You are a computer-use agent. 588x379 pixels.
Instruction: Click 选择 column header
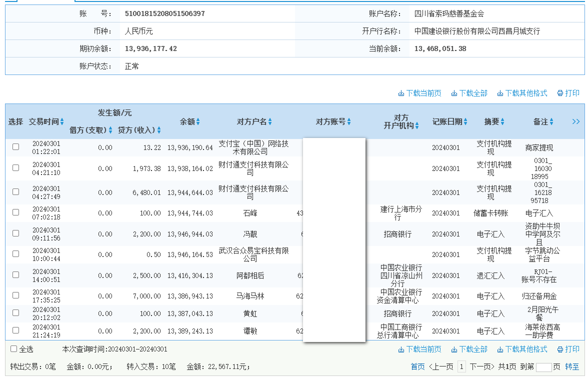coord(16,121)
